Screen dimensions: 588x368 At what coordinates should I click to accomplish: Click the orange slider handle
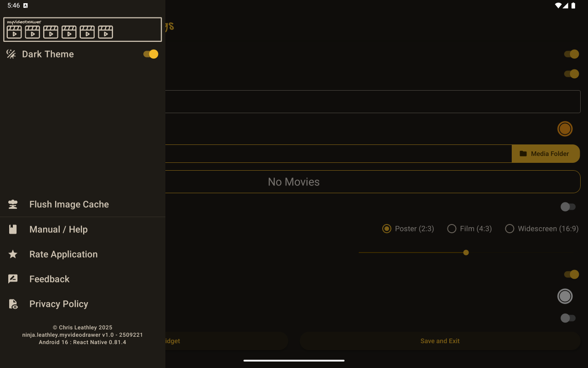click(x=466, y=253)
